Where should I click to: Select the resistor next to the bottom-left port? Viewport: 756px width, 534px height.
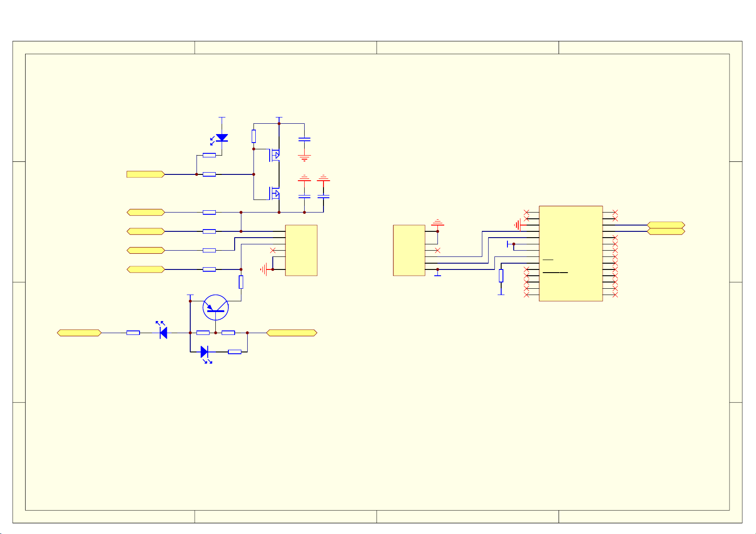[133, 333]
